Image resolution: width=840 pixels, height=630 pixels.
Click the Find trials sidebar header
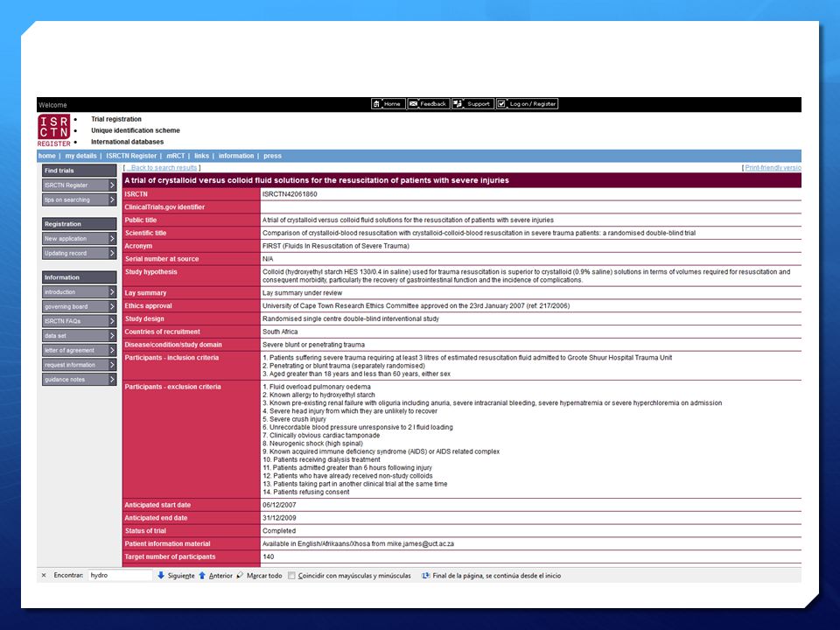coord(80,171)
